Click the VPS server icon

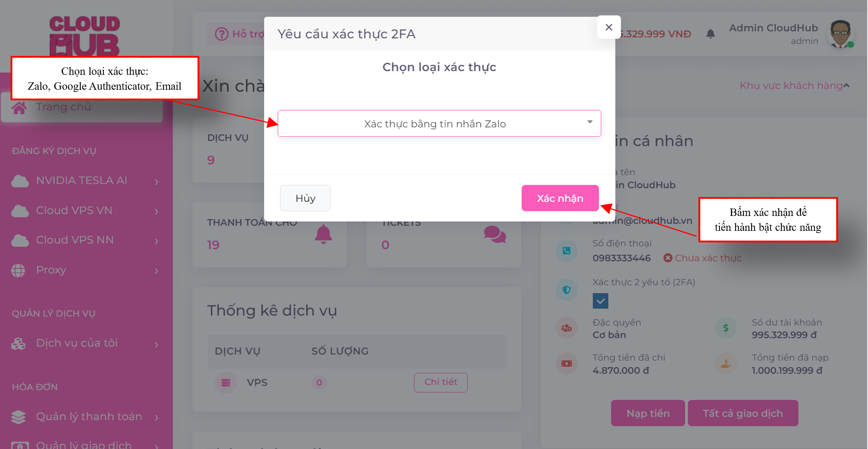(226, 382)
